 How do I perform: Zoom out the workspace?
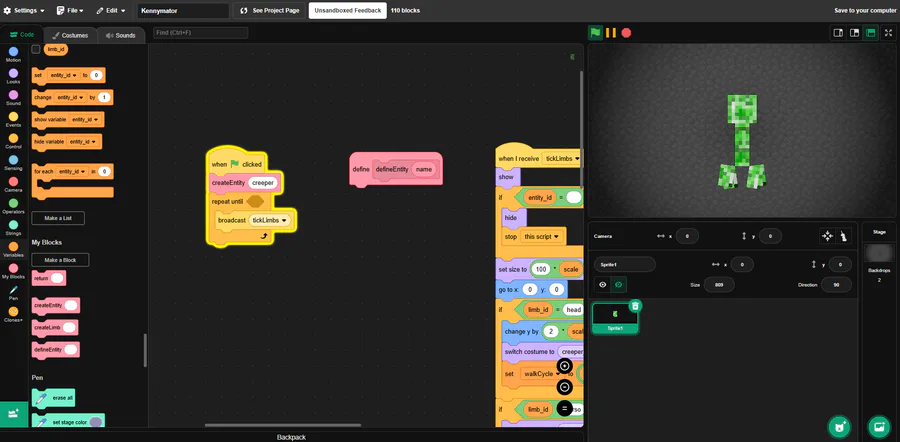tap(564, 387)
